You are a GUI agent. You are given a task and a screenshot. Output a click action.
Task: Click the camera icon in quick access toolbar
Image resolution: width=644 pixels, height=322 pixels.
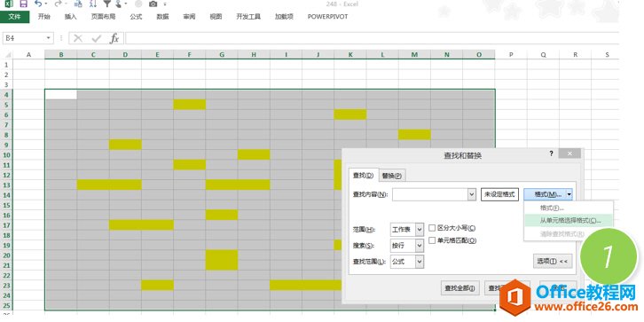153,4
